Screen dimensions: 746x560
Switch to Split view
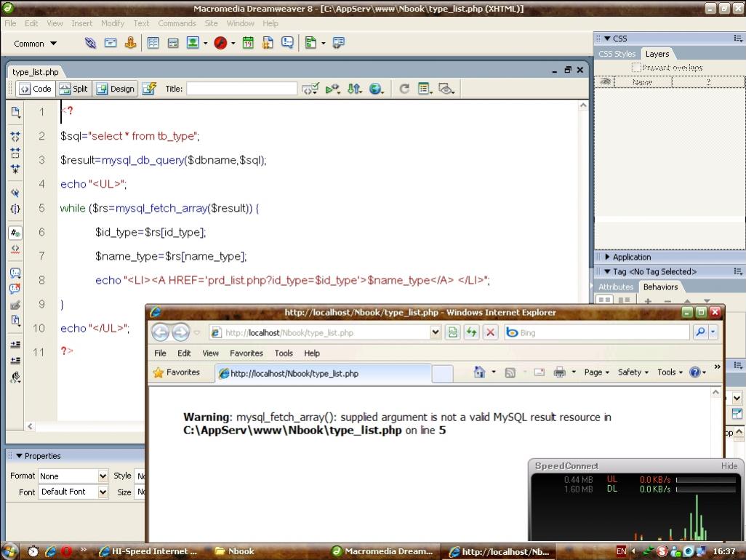73,89
